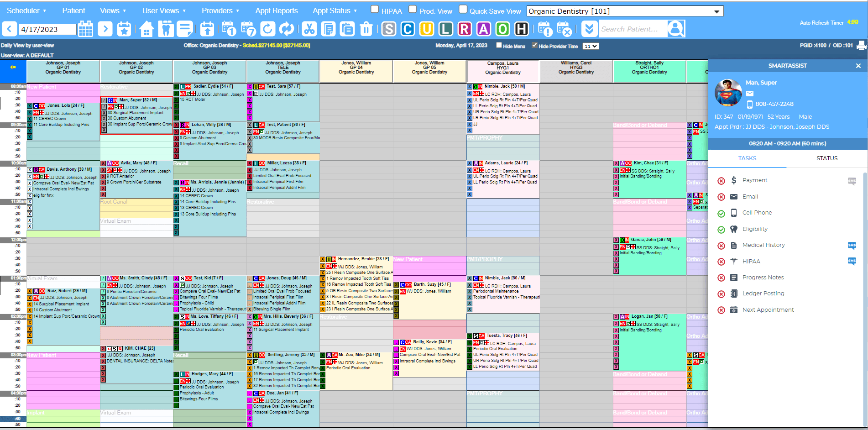Click the yellow U status filter

[x=426, y=29]
